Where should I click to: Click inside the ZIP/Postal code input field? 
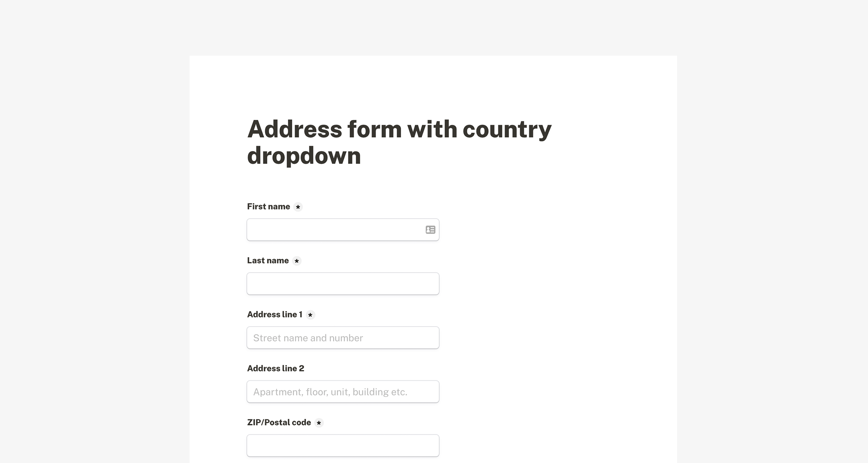pyautogui.click(x=342, y=445)
